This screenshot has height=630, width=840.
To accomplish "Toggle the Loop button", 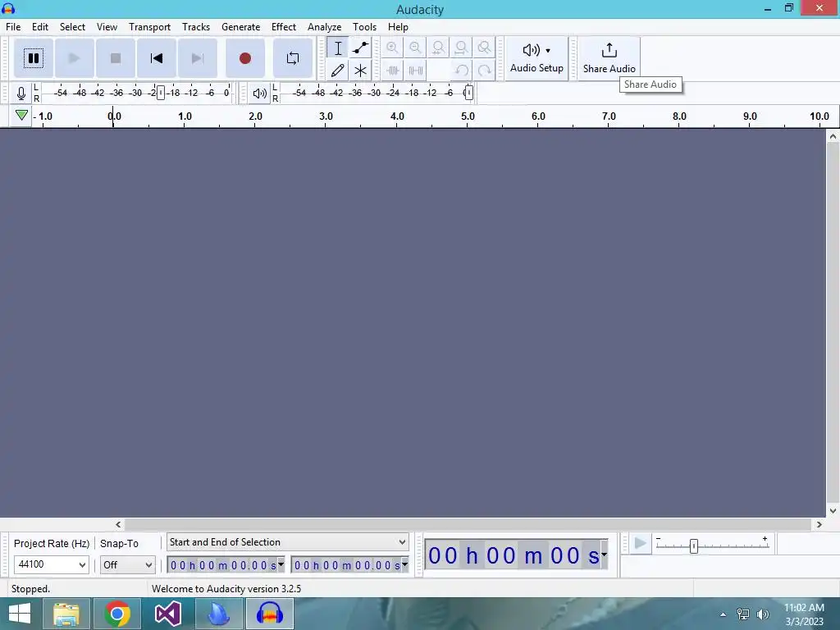I will [x=293, y=58].
